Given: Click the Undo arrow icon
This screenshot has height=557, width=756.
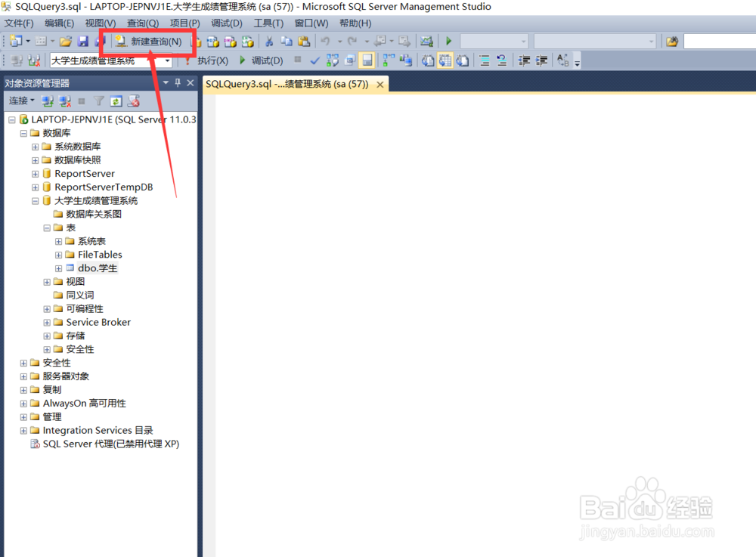Looking at the screenshot, I should (325, 42).
